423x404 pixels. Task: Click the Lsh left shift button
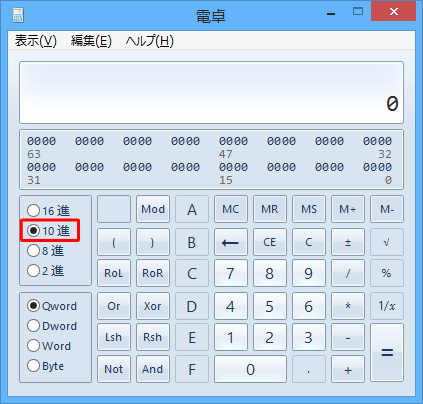[x=114, y=337]
